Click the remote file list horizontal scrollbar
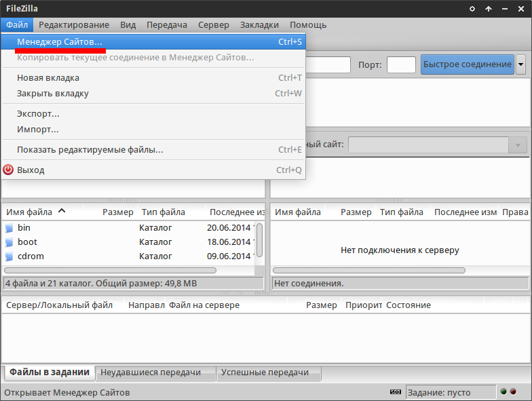Image resolution: width=532 pixels, height=401 pixels. (369, 270)
